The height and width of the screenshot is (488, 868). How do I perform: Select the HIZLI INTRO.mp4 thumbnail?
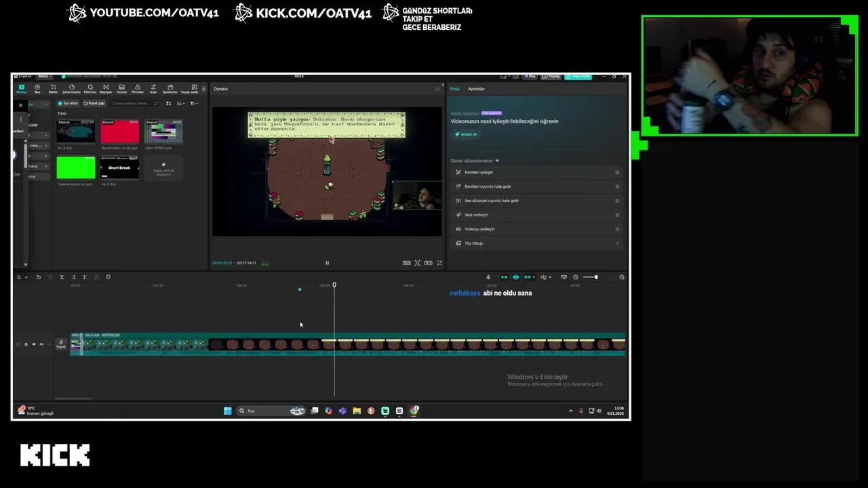[163, 131]
